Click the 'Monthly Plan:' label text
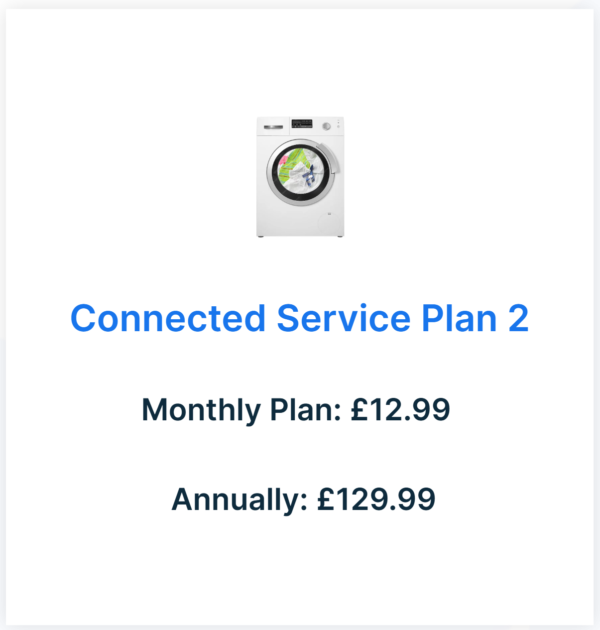The image size is (600, 630). coord(241,409)
